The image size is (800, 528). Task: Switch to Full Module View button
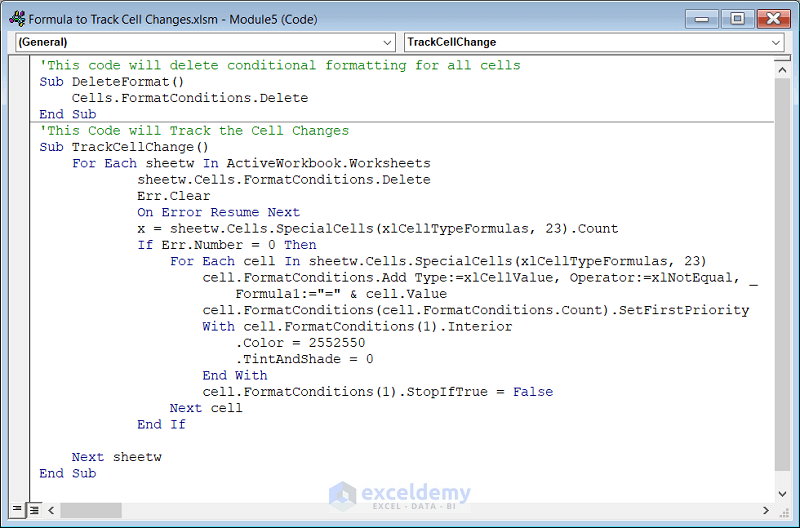tap(34, 510)
